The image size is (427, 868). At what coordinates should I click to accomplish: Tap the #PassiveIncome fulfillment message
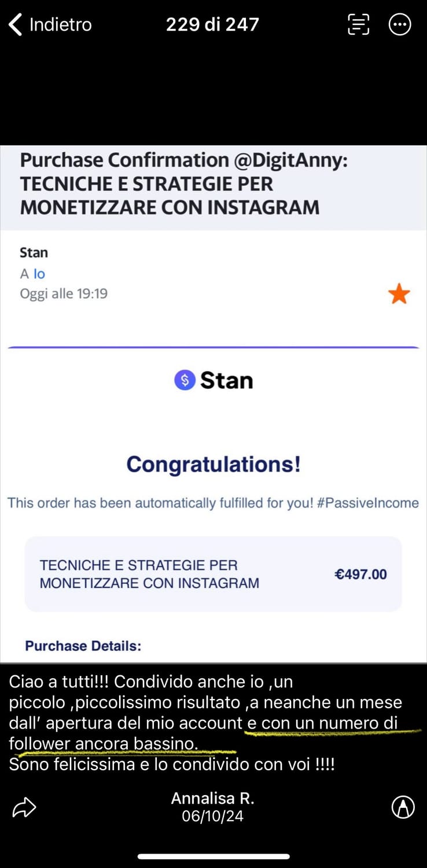[x=213, y=503]
